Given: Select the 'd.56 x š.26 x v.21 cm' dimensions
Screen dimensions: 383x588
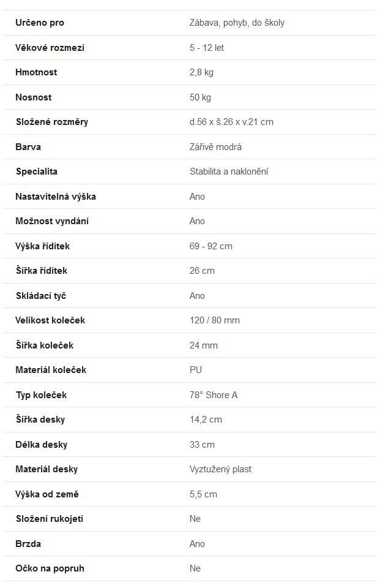Looking at the screenshot, I should (x=231, y=122).
